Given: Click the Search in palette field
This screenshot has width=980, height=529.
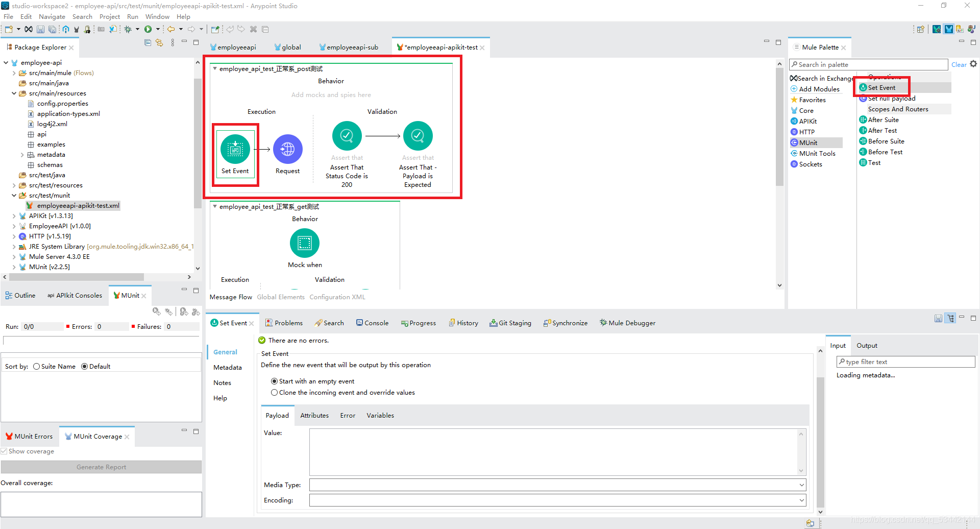Looking at the screenshot, I should coord(868,64).
